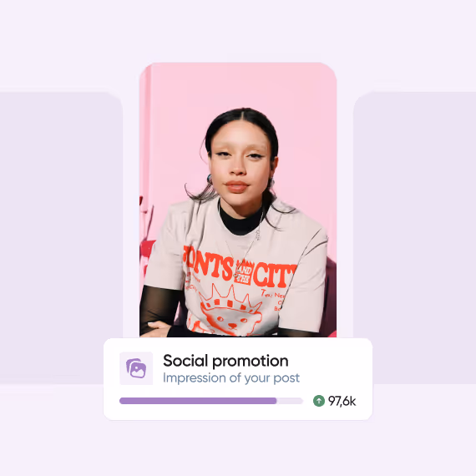This screenshot has width=476, height=476.
Task: Click the crowned bear graphic on the shirt
Action: pyautogui.click(x=229, y=312)
